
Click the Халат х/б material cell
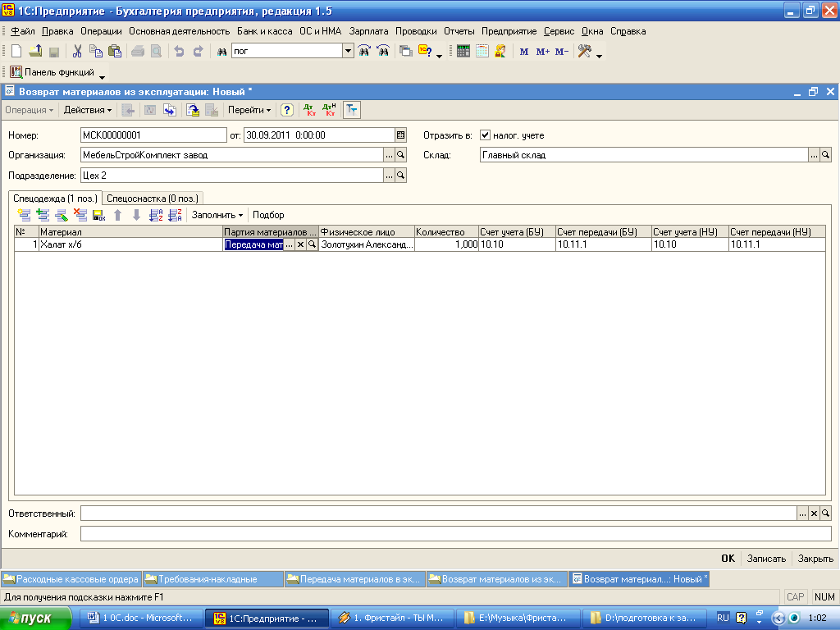(x=130, y=244)
